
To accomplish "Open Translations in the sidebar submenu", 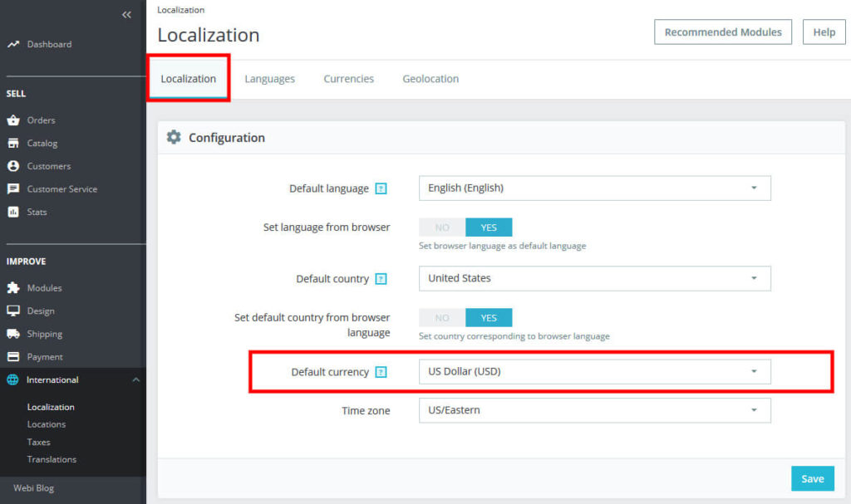I will 52,459.
